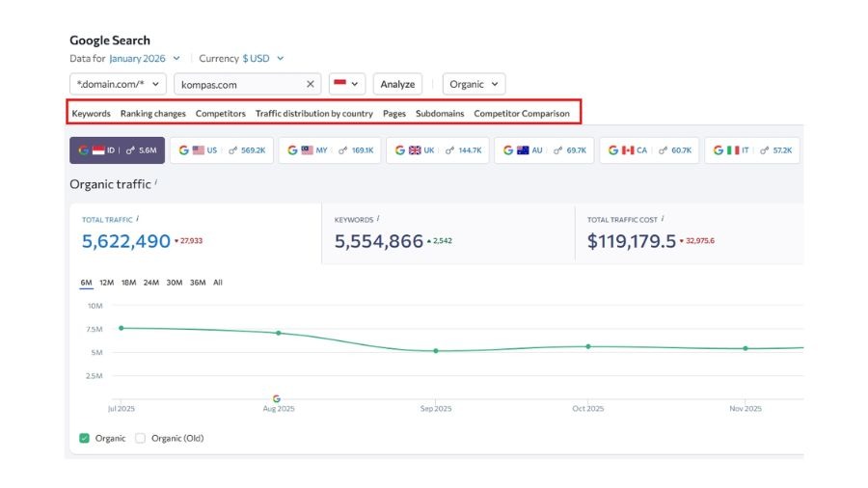
Task: Click the Analyze button
Action: point(397,85)
